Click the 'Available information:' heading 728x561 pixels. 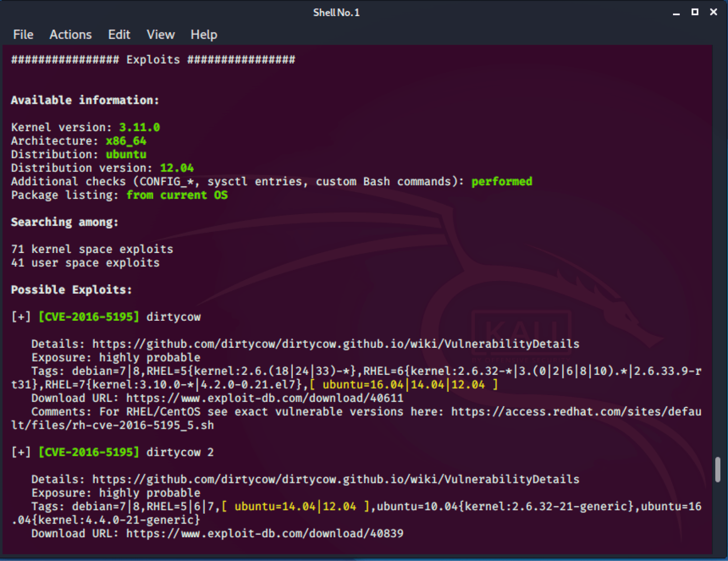[85, 100]
